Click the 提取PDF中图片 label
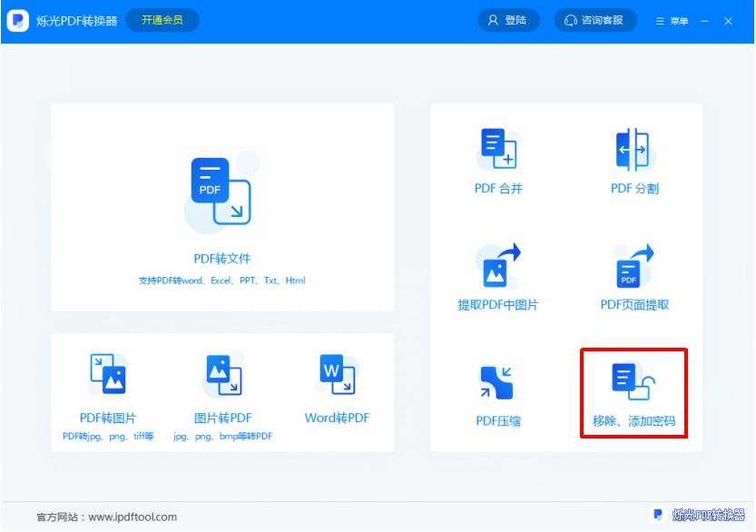 click(x=498, y=305)
